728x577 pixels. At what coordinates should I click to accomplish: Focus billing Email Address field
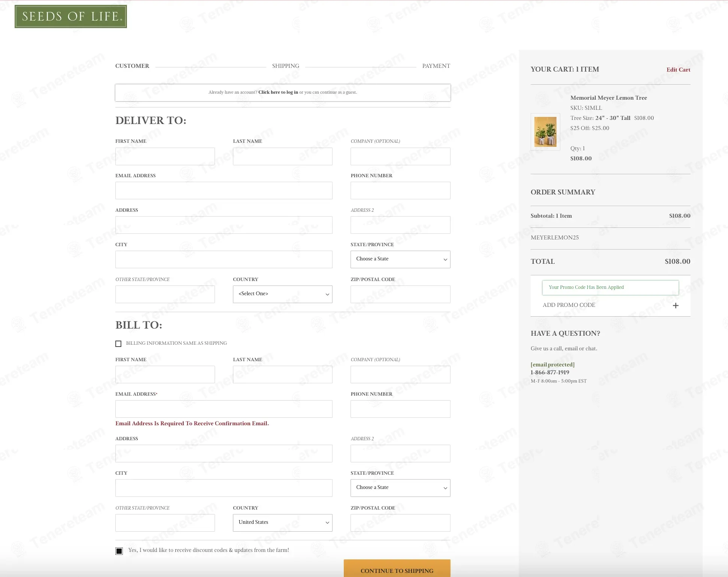tap(224, 409)
